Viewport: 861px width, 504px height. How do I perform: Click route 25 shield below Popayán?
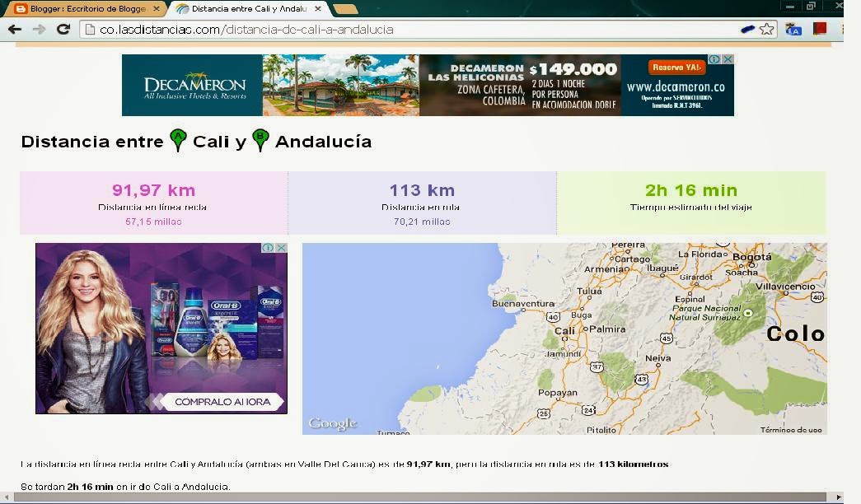pyautogui.click(x=543, y=413)
